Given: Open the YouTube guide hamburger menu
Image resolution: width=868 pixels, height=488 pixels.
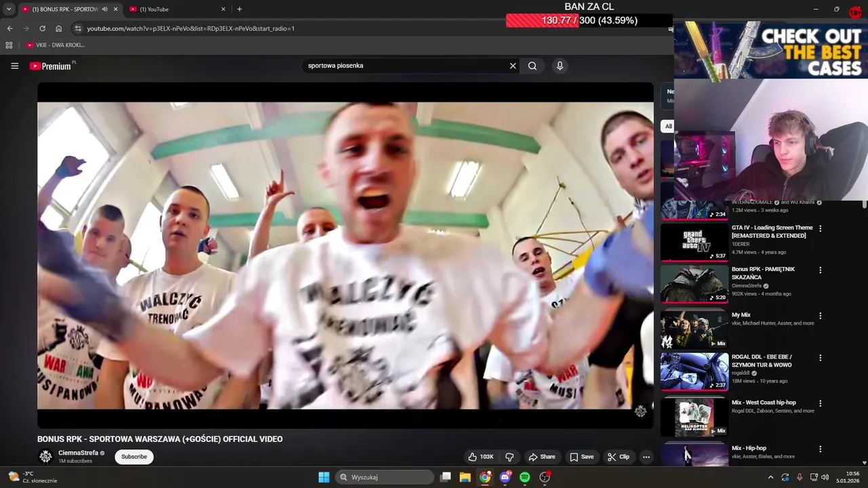Looking at the screenshot, I should [x=14, y=66].
